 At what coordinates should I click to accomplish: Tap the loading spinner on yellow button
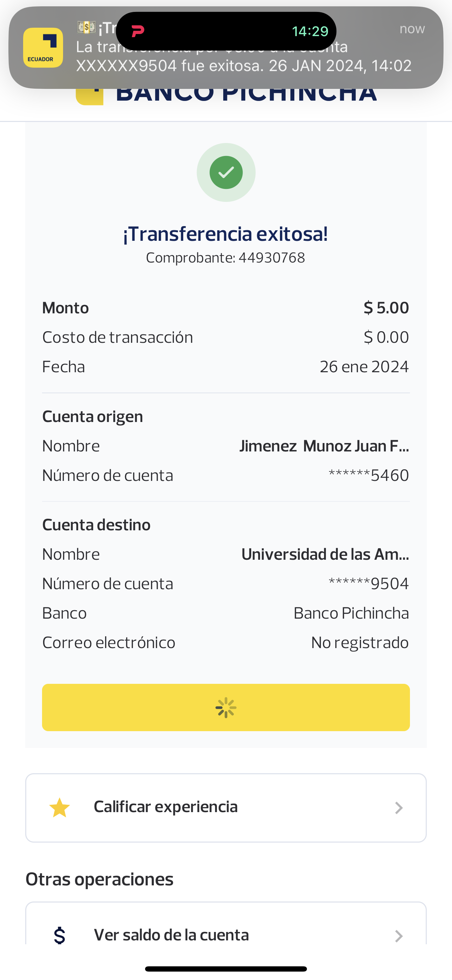click(226, 707)
